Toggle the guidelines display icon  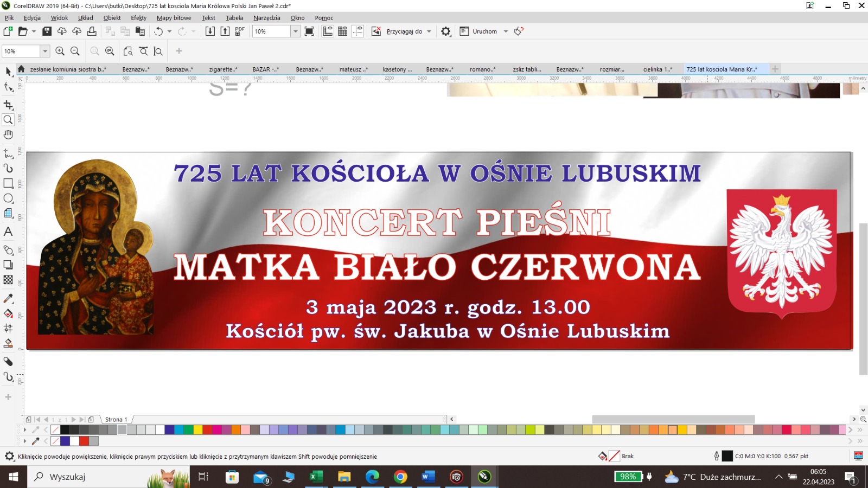(x=358, y=31)
